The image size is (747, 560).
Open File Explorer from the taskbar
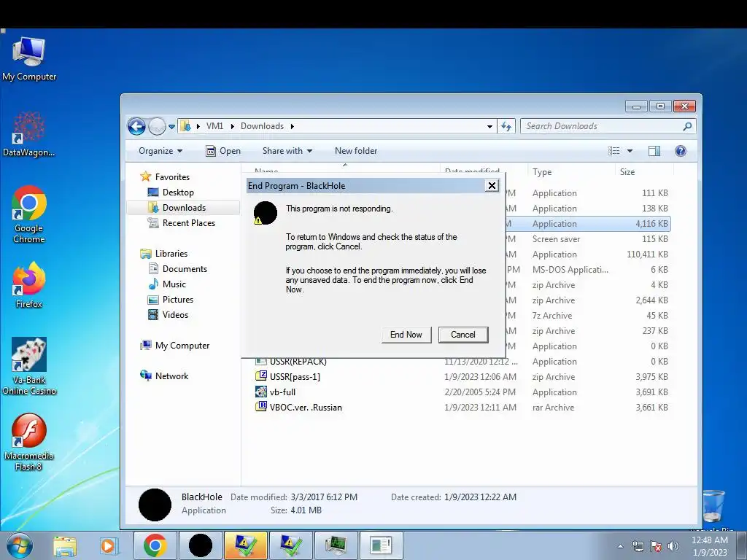(65, 545)
